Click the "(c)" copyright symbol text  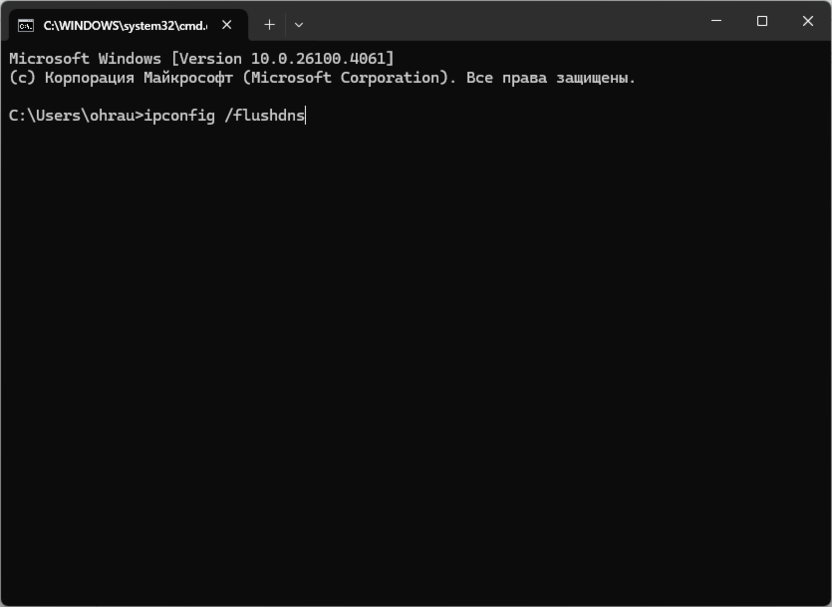tap(22, 77)
